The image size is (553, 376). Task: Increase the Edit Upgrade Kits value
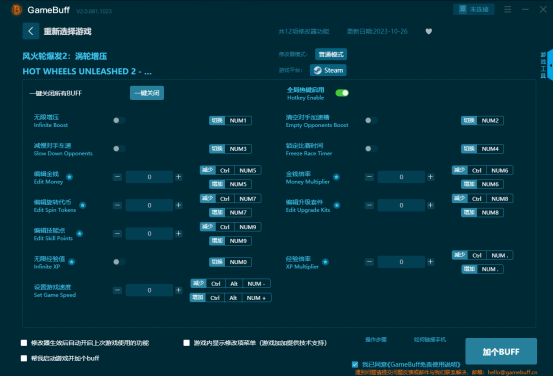click(x=431, y=205)
